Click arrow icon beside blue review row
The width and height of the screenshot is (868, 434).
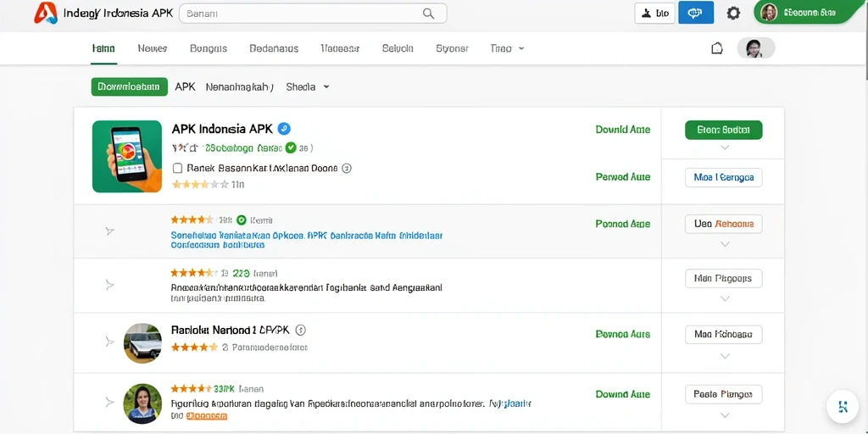pos(109,231)
